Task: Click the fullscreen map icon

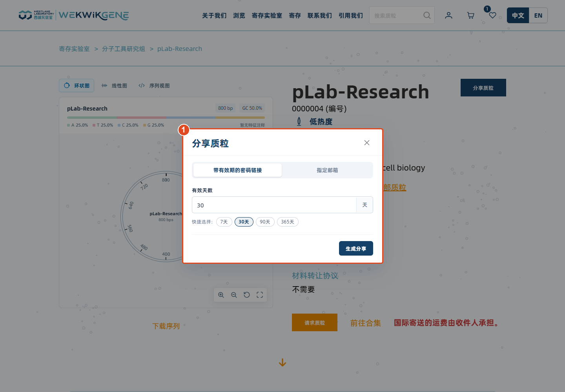Action: [260, 295]
